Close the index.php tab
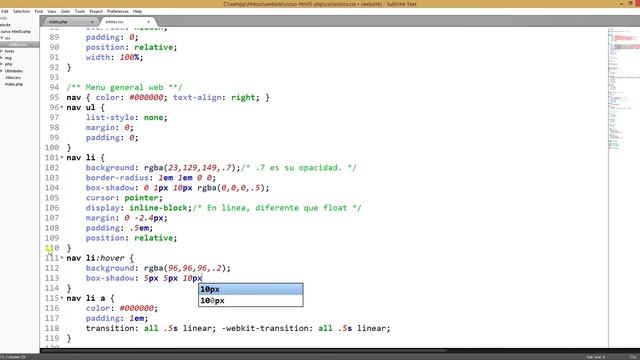Screen dimensions: 640x360 pos(92,22)
